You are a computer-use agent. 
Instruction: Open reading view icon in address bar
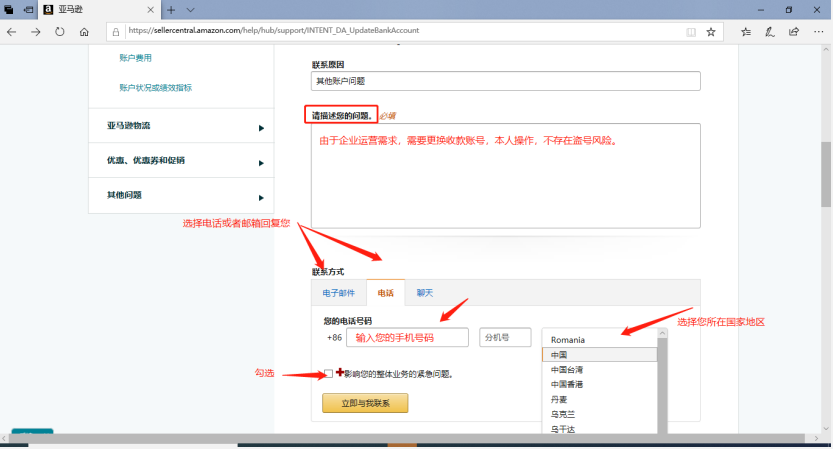point(690,31)
